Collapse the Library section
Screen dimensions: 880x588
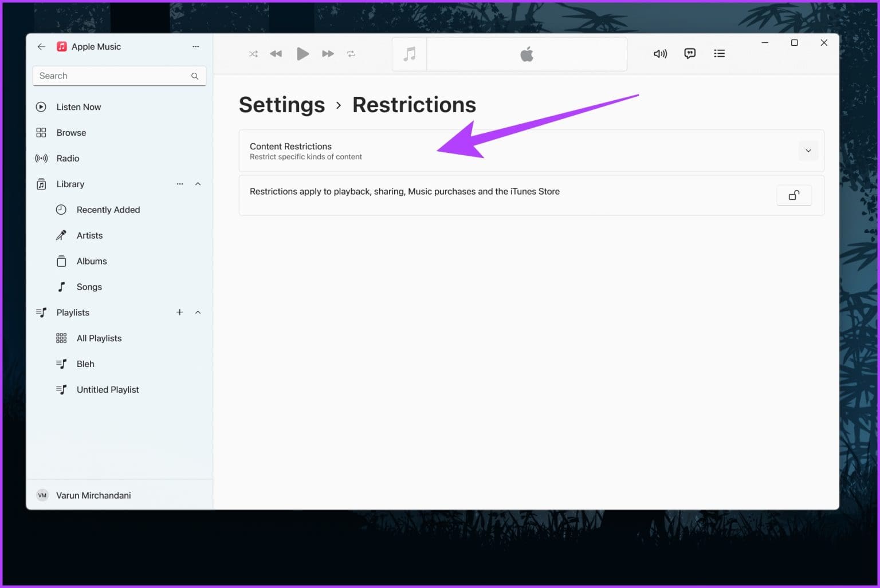198,184
